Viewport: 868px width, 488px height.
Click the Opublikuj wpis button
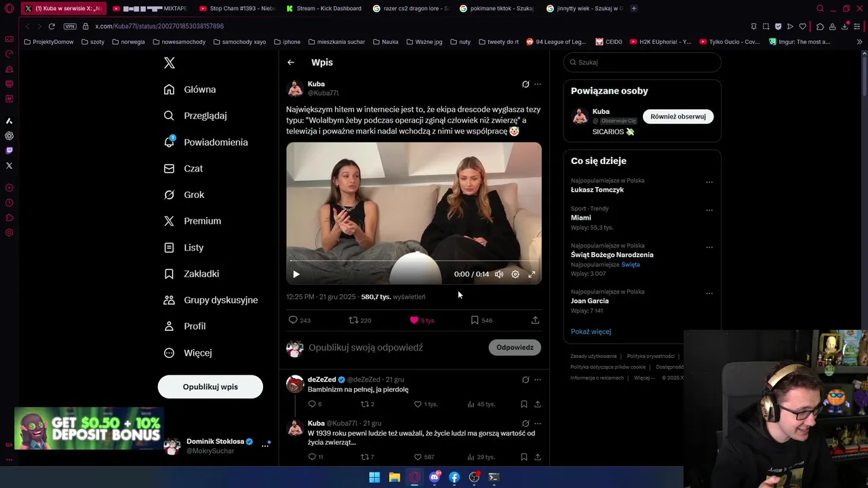click(x=210, y=387)
